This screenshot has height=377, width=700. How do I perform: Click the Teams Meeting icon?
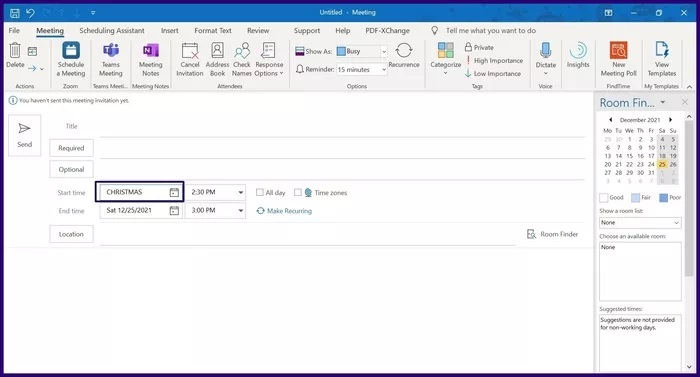pos(110,59)
